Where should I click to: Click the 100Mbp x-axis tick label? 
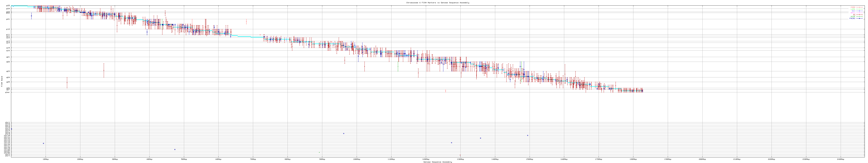pos(357,159)
